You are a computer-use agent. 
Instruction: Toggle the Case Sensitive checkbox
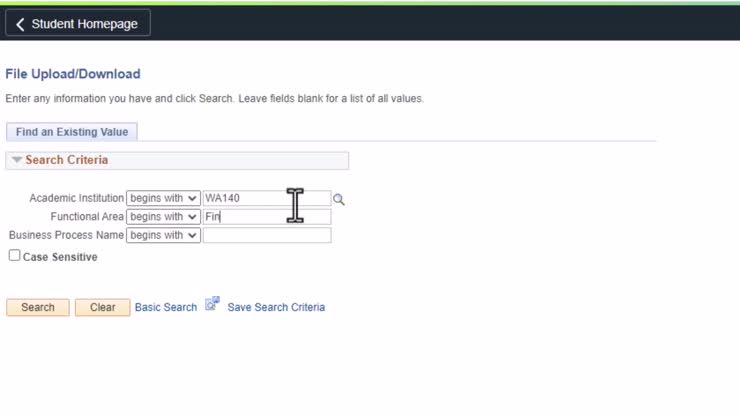coord(14,256)
